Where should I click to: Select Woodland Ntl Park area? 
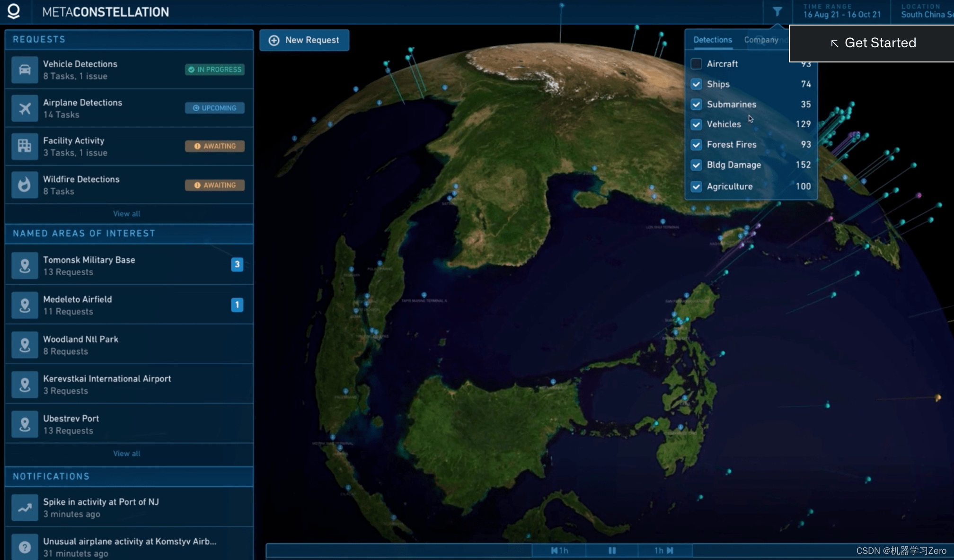129,345
